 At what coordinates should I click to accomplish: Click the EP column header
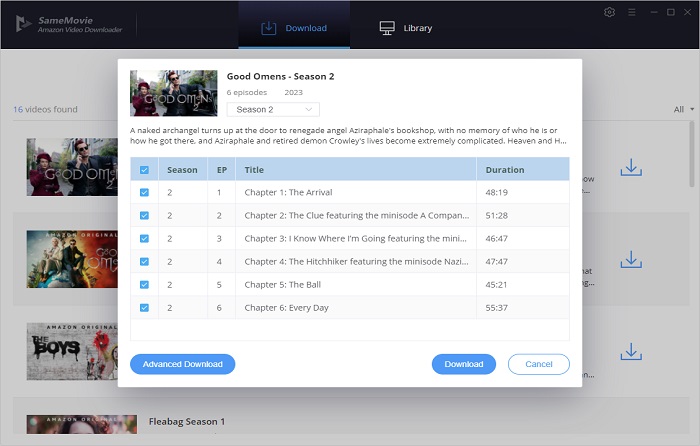(222, 170)
